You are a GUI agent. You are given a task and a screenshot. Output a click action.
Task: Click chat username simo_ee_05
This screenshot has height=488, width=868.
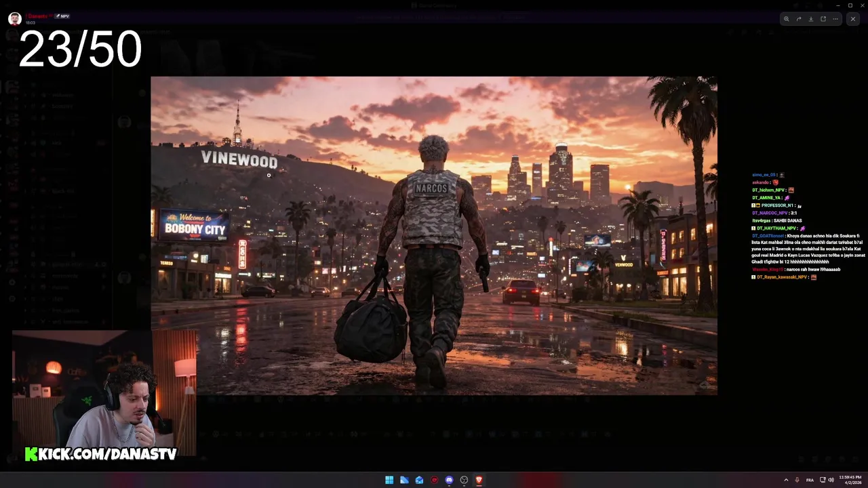click(764, 175)
